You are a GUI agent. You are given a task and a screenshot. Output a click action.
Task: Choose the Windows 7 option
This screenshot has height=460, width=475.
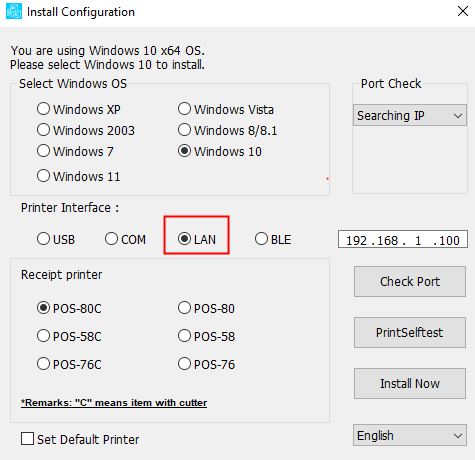pyautogui.click(x=43, y=151)
